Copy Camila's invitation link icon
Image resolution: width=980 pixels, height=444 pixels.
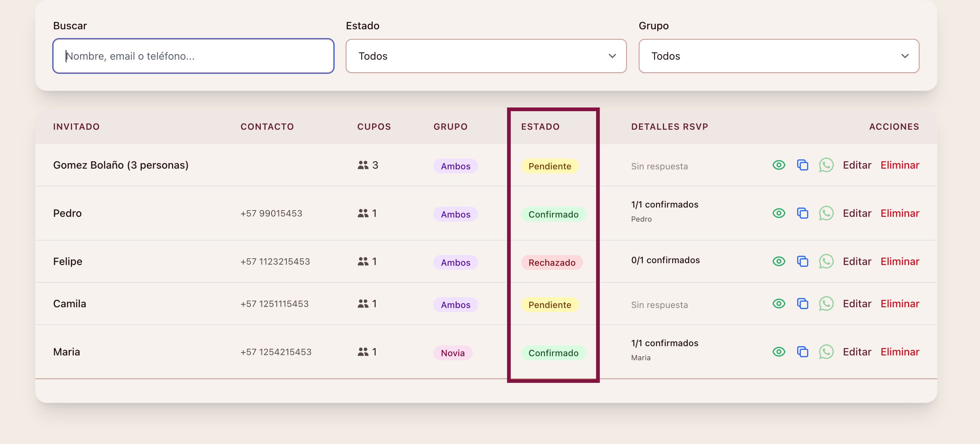(x=802, y=304)
